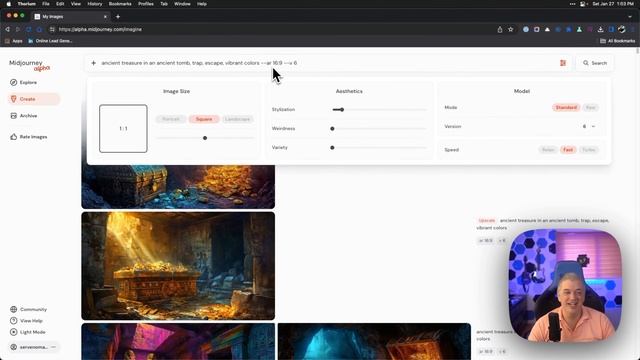Screen dimensions: 640x360
Task: Bookmark this page with star icon
Action: (511, 29)
